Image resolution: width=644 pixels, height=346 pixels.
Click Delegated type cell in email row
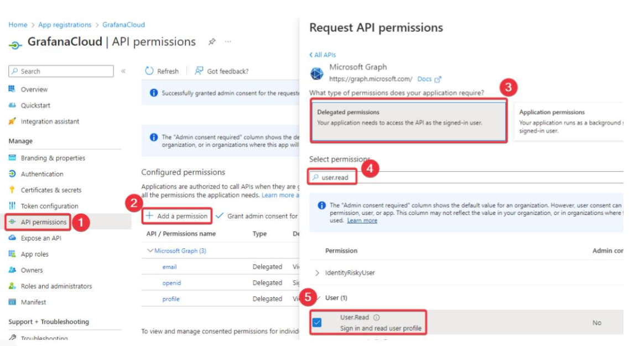267,267
